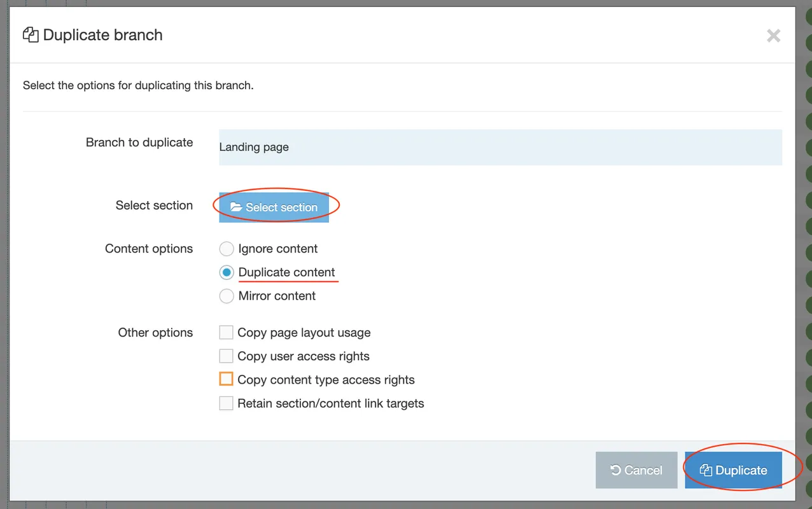Click the Duplicate branch title icon
Screen dimensions: 812x509
tap(30, 35)
